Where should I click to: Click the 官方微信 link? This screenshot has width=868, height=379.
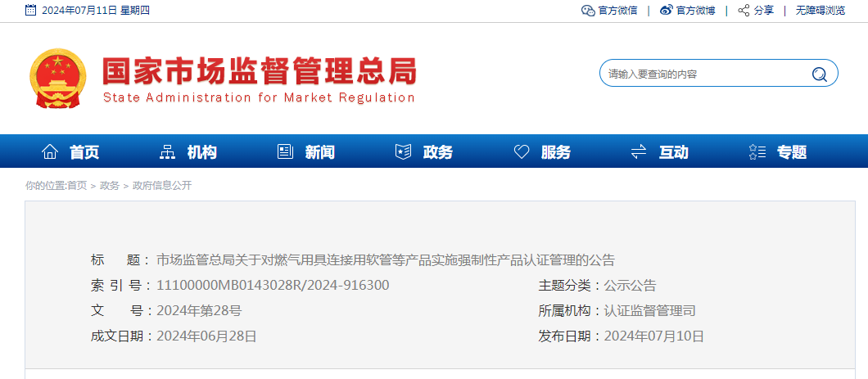click(x=617, y=11)
